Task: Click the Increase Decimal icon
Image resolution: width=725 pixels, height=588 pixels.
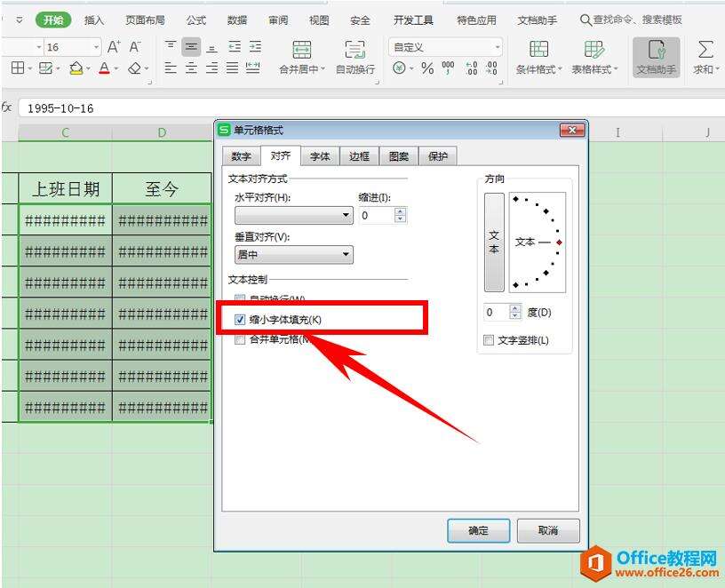Action: [x=472, y=67]
